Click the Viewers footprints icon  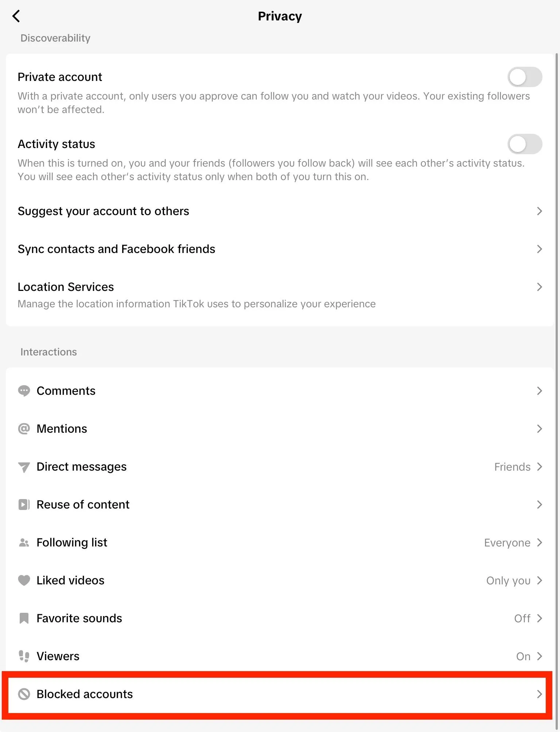(24, 656)
